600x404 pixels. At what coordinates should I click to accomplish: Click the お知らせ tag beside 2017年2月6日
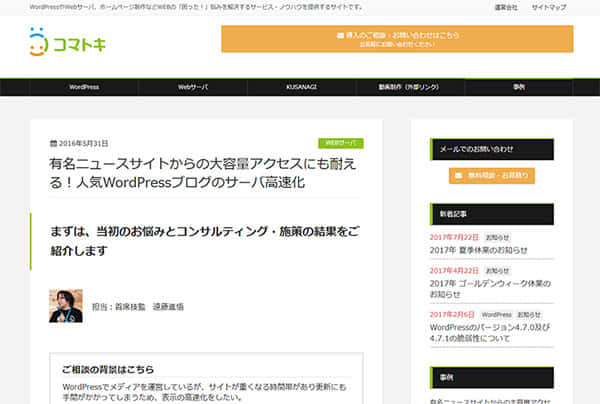(529, 315)
